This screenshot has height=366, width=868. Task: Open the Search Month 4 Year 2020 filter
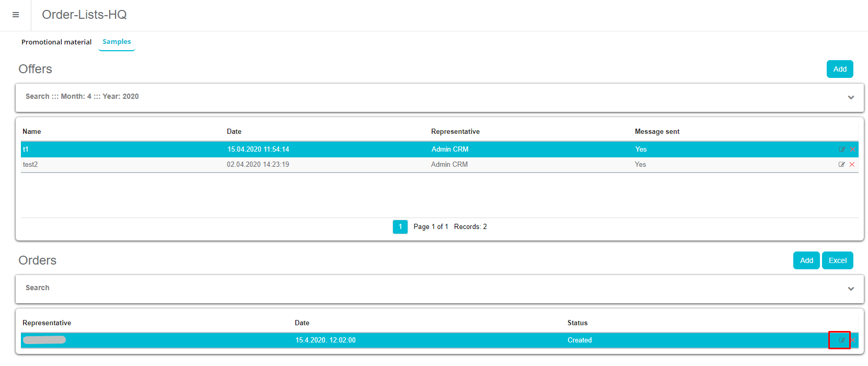[82, 97]
